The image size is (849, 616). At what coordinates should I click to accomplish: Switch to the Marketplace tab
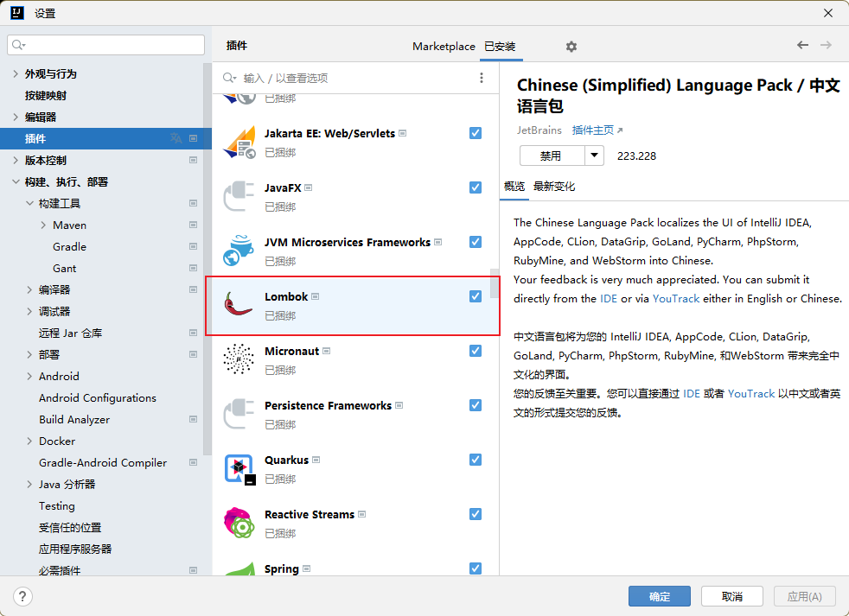coord(444,47)
